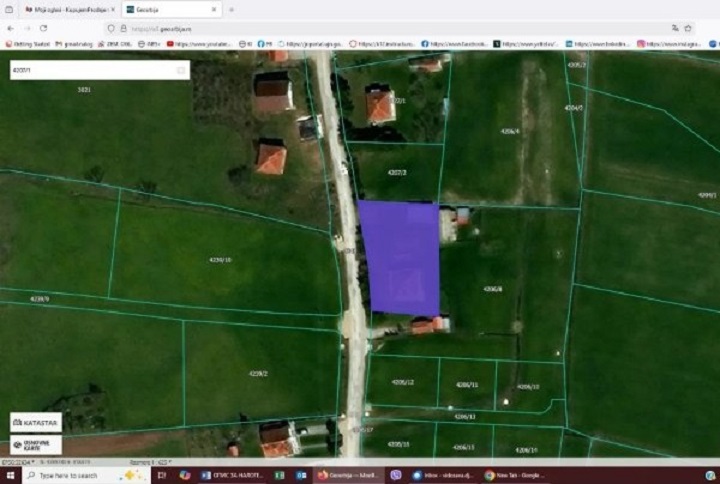Viewport: 720px width, 484px height.
Task: Click the KATASTAR layer button
Action: 36,422
